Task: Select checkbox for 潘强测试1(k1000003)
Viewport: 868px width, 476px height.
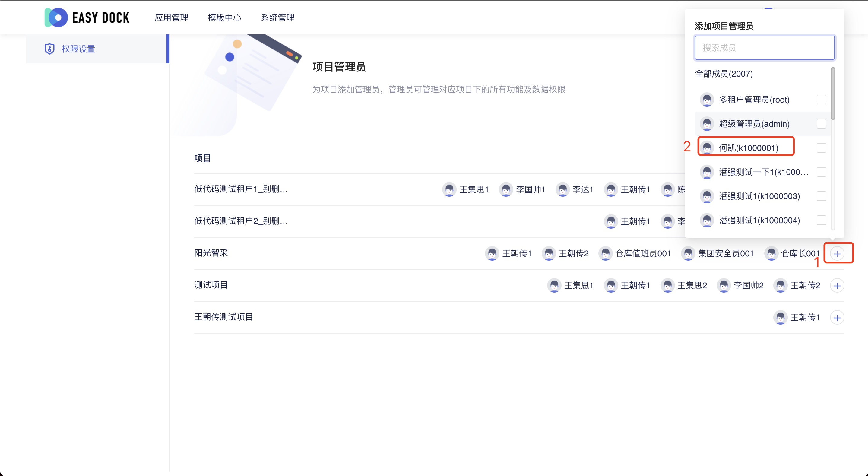Action: click(x=822, y=196)
